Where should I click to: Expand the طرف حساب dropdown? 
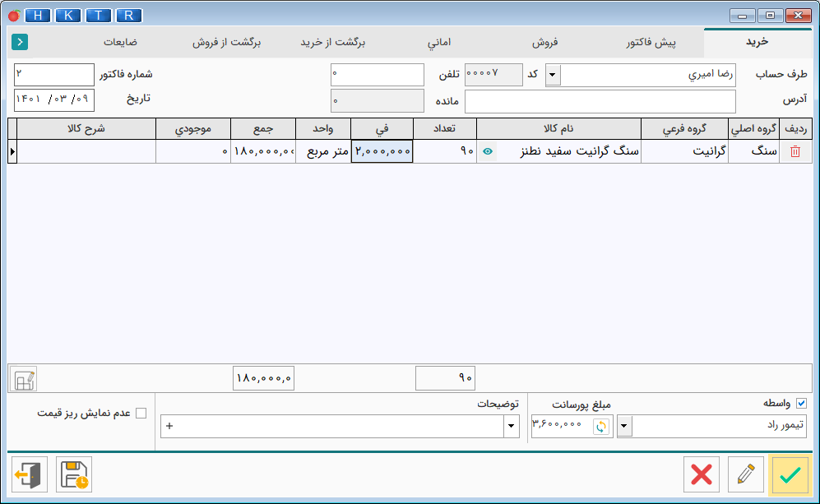coord(554,76)
